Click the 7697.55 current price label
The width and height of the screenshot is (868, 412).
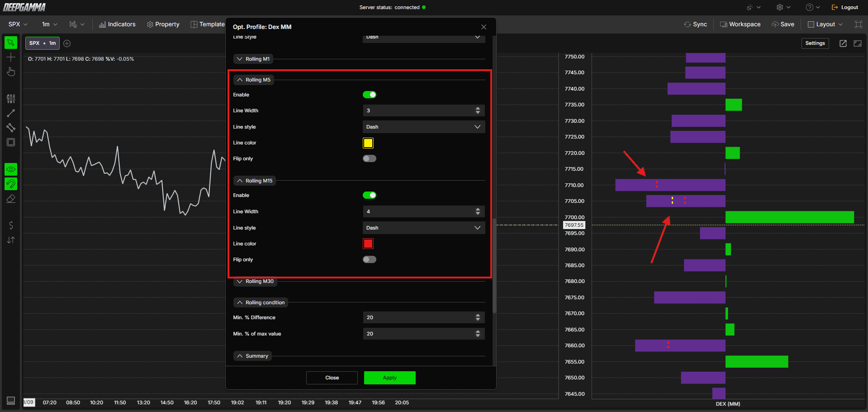click(574, 225)
